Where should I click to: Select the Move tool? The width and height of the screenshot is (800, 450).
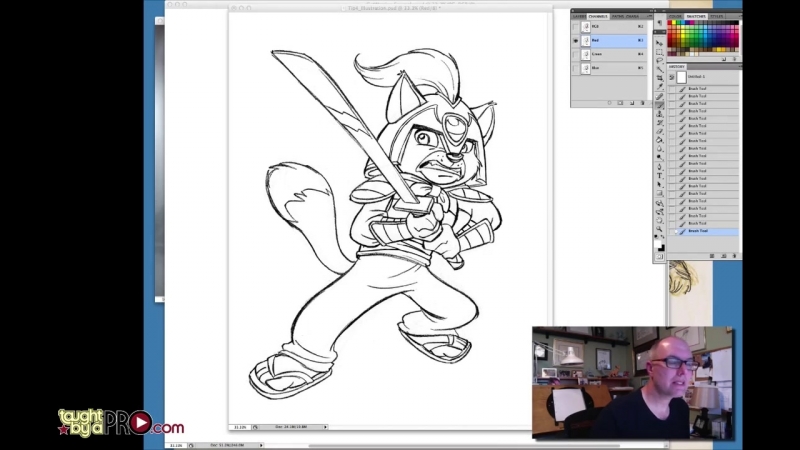click(x=659, y=43)
